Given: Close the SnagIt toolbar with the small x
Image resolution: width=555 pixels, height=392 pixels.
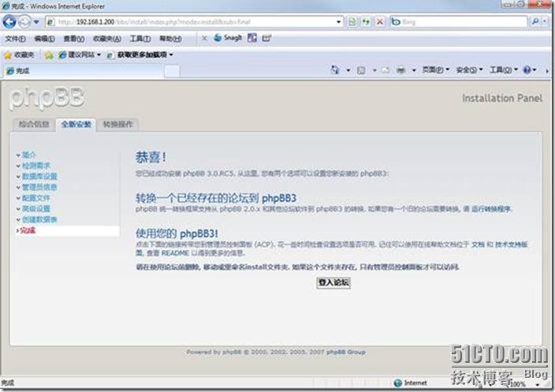Looking at the screenshot, I should coord(204,38).
